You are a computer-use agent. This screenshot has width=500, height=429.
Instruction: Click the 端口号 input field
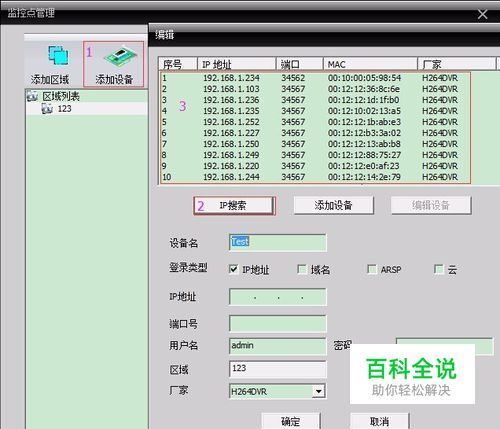[x=278, y=324]
